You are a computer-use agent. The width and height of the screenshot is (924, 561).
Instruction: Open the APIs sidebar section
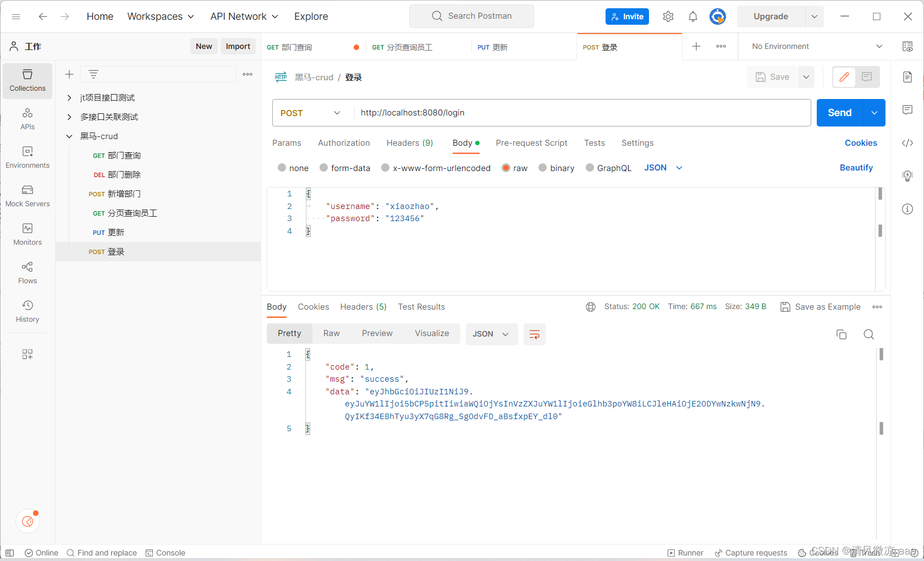coord(28,119)
